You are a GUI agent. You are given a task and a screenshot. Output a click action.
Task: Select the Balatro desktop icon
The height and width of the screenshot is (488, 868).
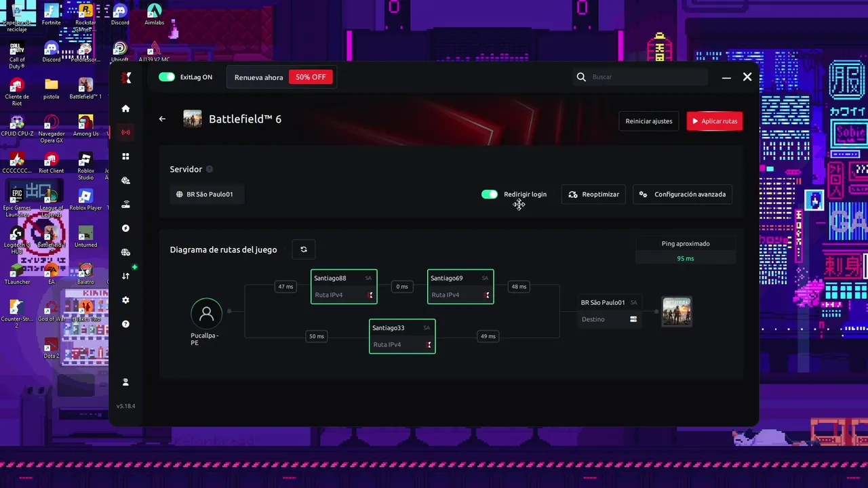[x=85, y=274]
